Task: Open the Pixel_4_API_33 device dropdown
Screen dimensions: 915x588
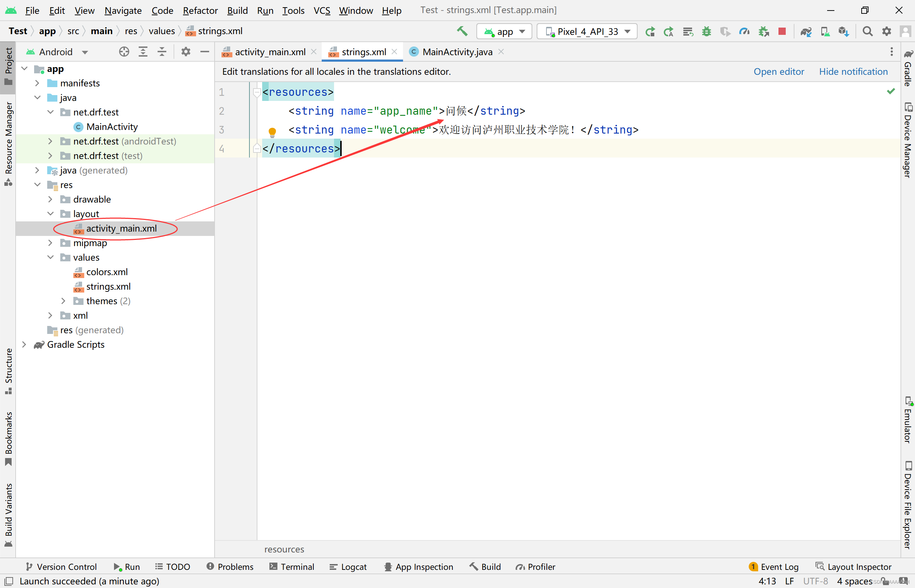Action: pos(587,31)
